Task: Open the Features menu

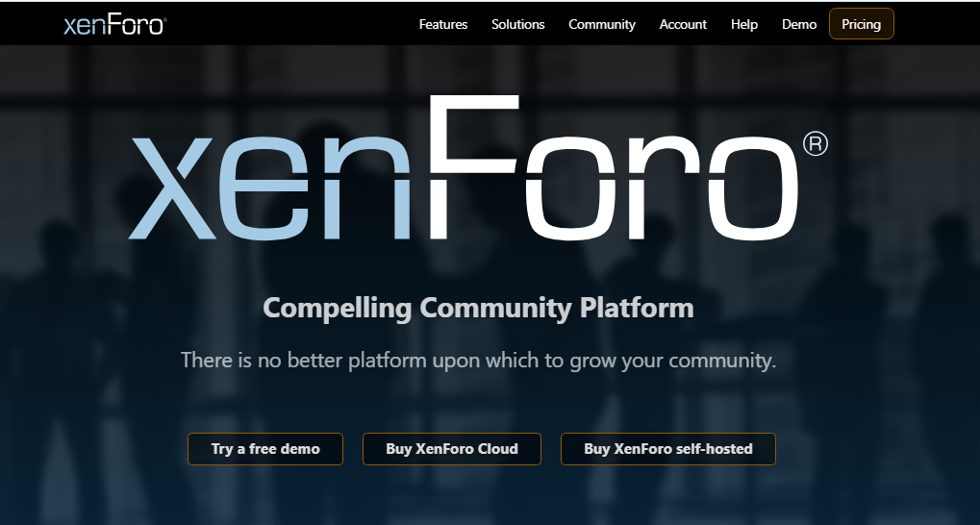Action: pos(443,24)
